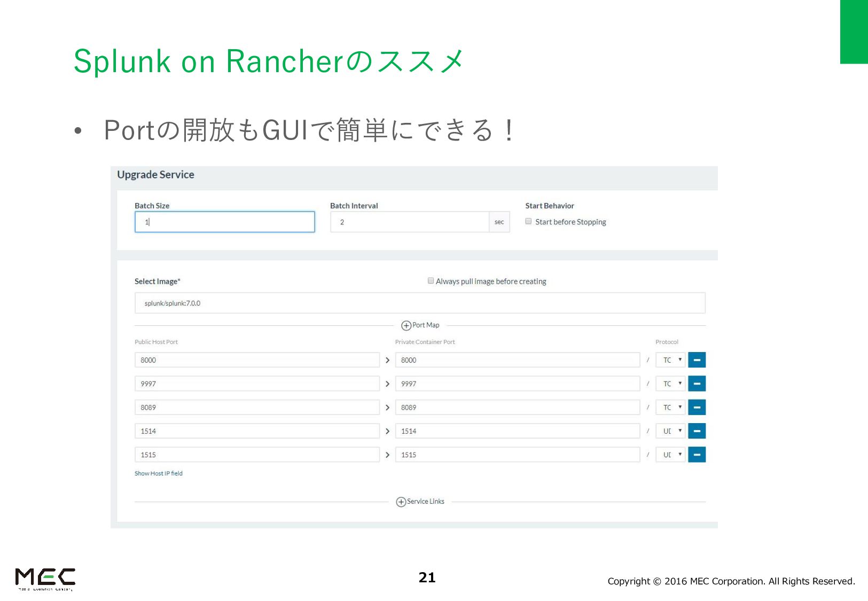This screenshot has width=868, height=601.
Task: Open protocol dropdown for port 1515
Action: click(x=670, y=455)
